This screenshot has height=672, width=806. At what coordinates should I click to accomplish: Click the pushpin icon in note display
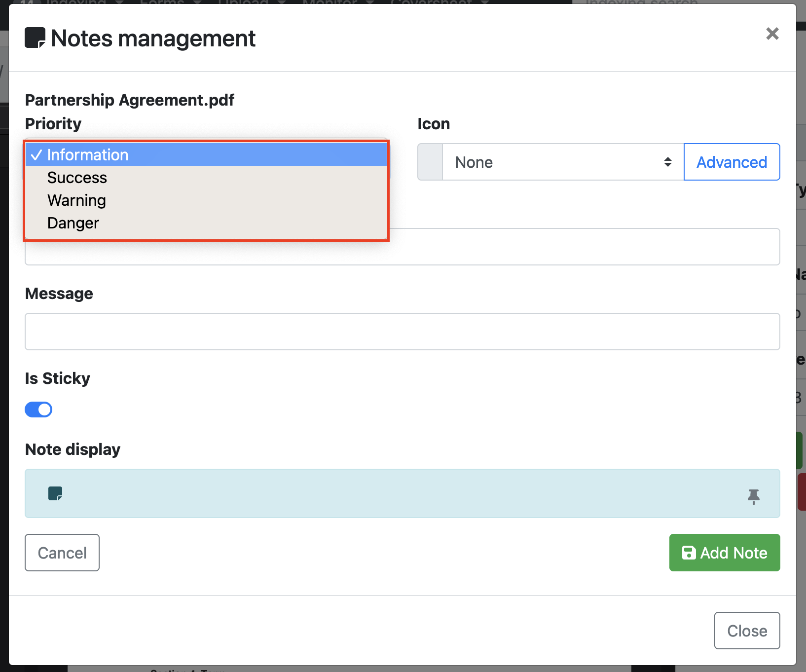click(x=753, y=496)
